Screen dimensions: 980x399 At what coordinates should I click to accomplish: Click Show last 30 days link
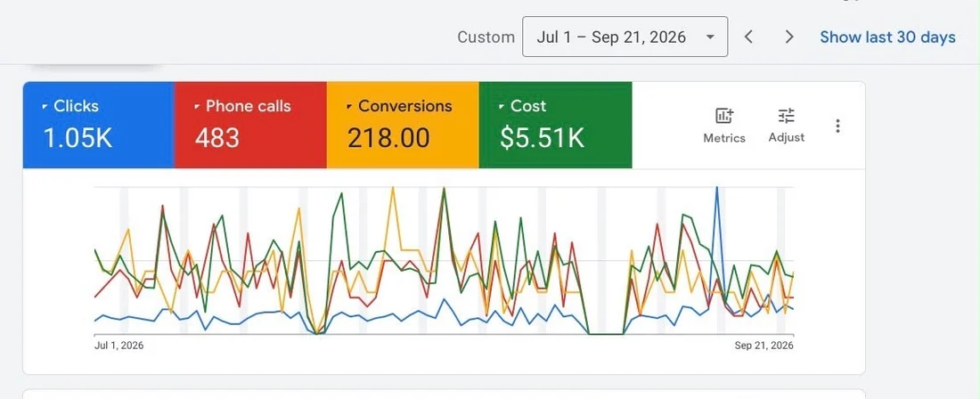click(x=887, y=37)
